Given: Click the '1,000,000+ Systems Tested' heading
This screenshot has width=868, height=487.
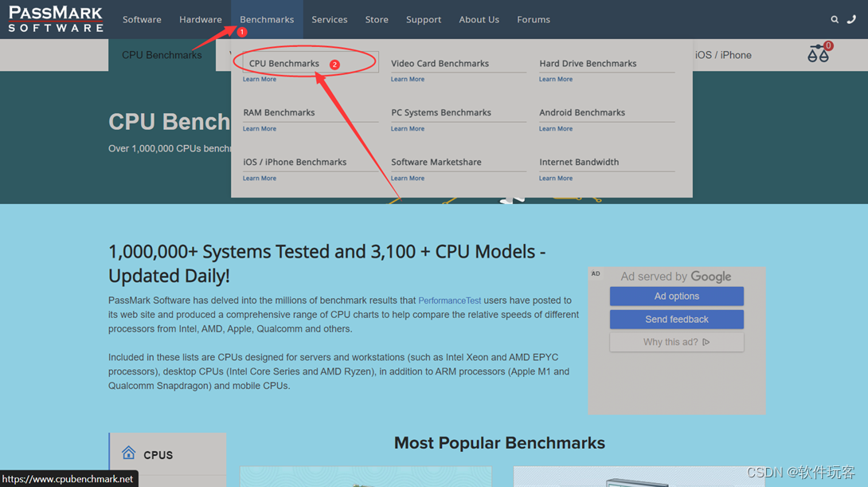Looking at the screenshot, I should coord(327,263).
